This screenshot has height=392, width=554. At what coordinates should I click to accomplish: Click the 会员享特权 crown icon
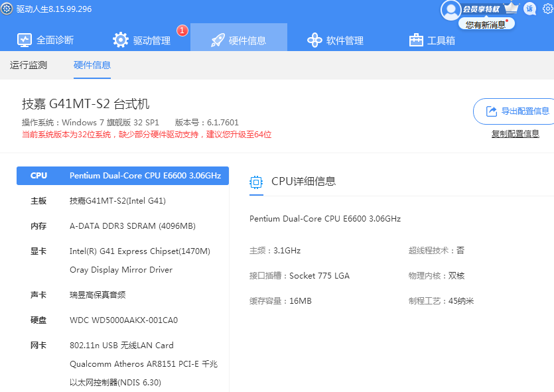(512, 8)
